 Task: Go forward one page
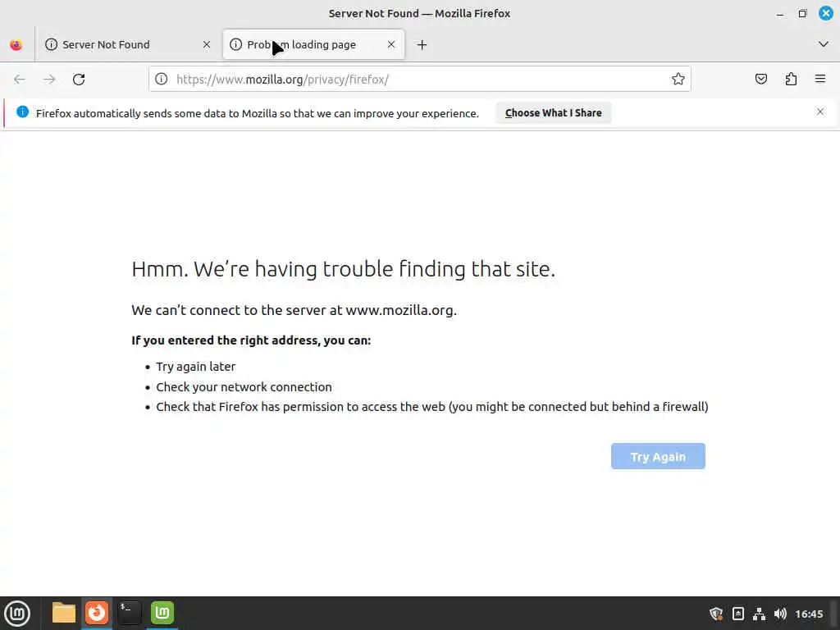point(49,80)
